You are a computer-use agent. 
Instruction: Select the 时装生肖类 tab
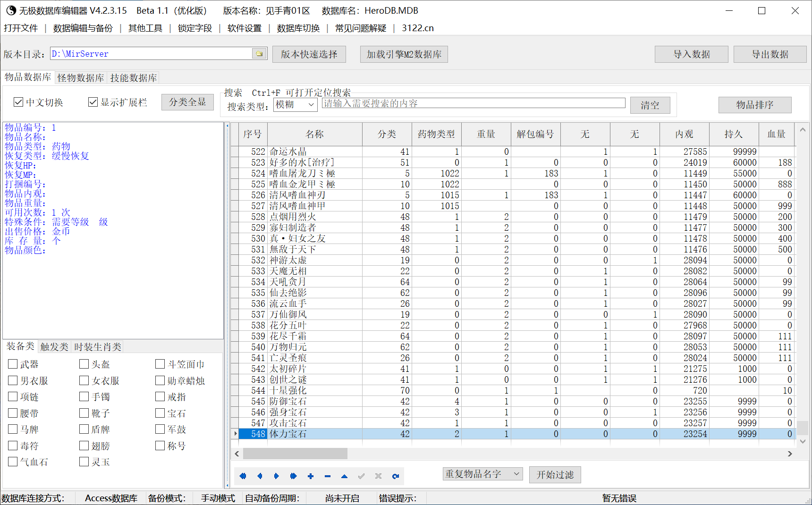tap(98, 347)
